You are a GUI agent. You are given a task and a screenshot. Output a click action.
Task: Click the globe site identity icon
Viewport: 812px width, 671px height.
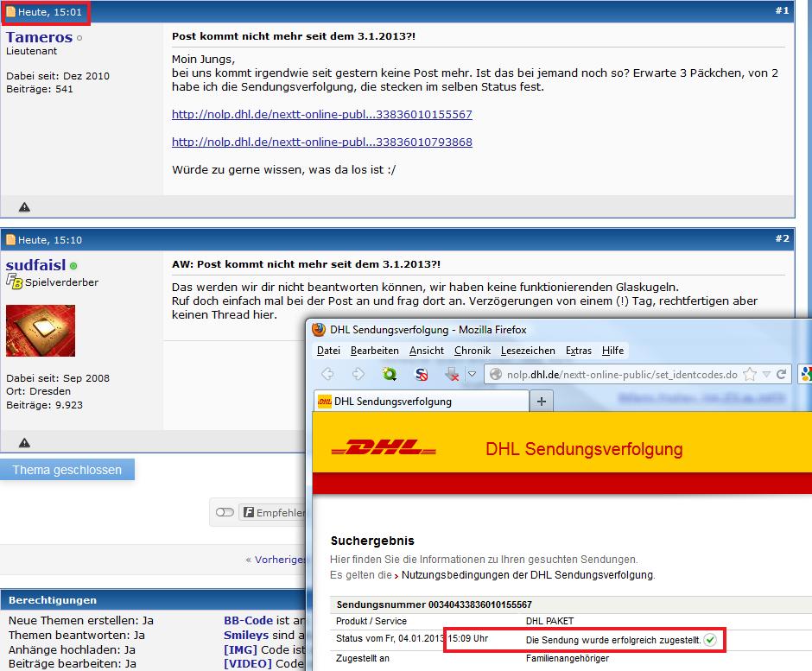coord(496,374)
